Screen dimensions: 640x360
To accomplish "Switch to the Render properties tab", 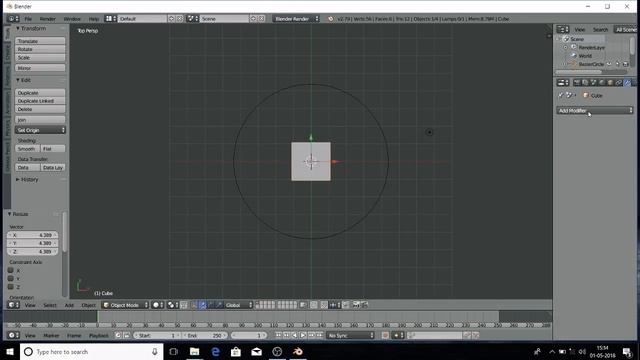I will [x=577, y=82].
